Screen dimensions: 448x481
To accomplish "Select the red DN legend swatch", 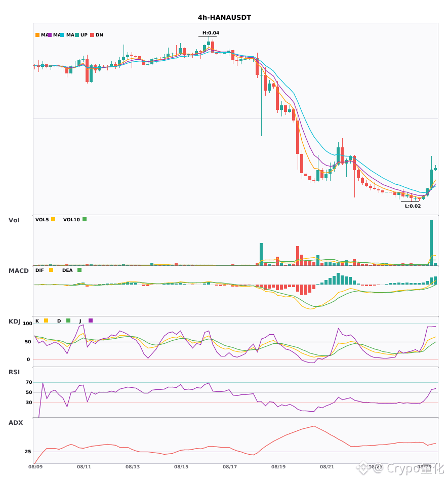I will coord(92,35).
